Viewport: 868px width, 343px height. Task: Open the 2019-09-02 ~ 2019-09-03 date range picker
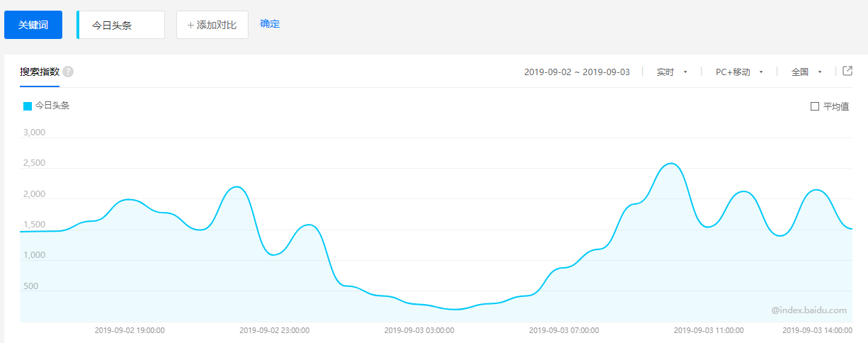[x=577, y=72]
